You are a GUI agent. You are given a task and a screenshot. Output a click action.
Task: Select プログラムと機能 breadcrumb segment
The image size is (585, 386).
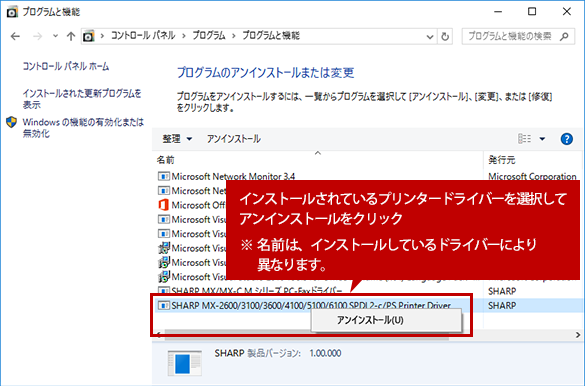[x=271, y=36]
